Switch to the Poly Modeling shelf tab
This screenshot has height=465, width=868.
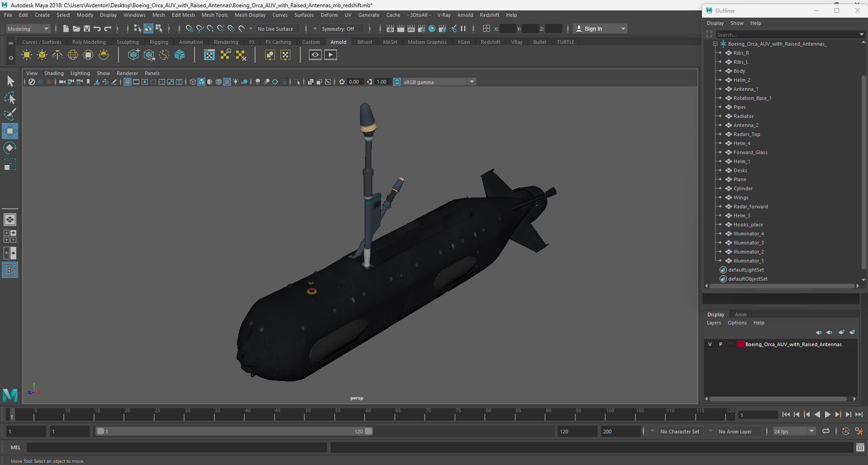tap(89, 42)
